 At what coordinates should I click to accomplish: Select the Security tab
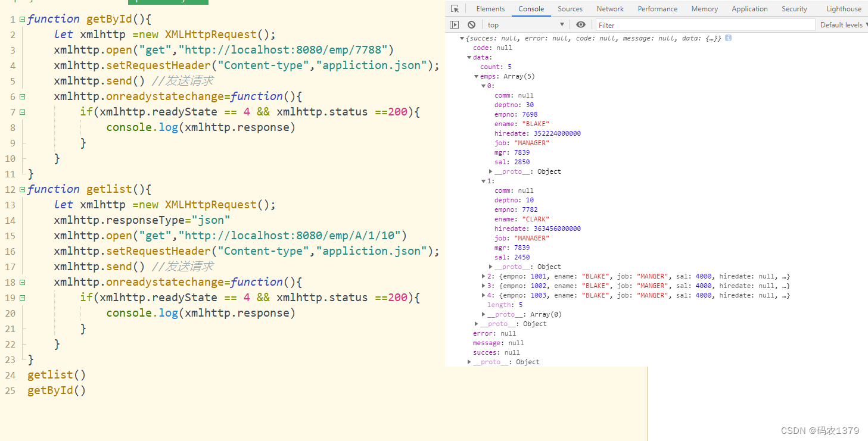[794, 9]
